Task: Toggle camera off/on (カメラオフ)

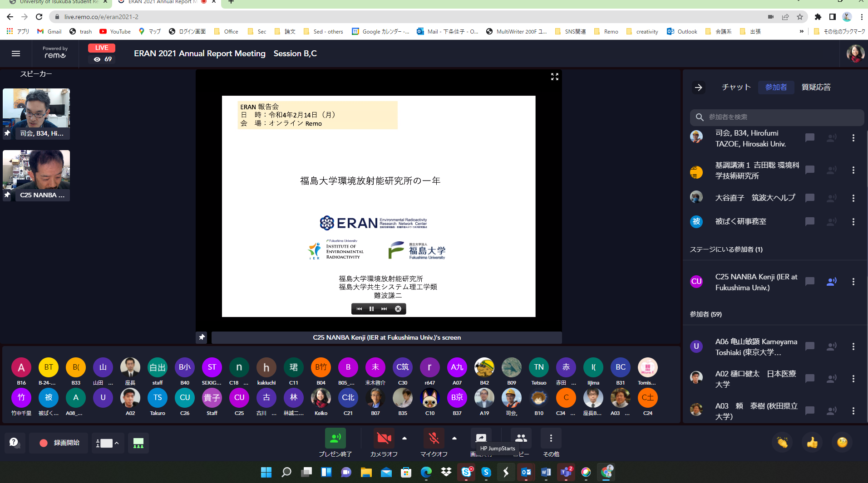Action: coord(384,438)
